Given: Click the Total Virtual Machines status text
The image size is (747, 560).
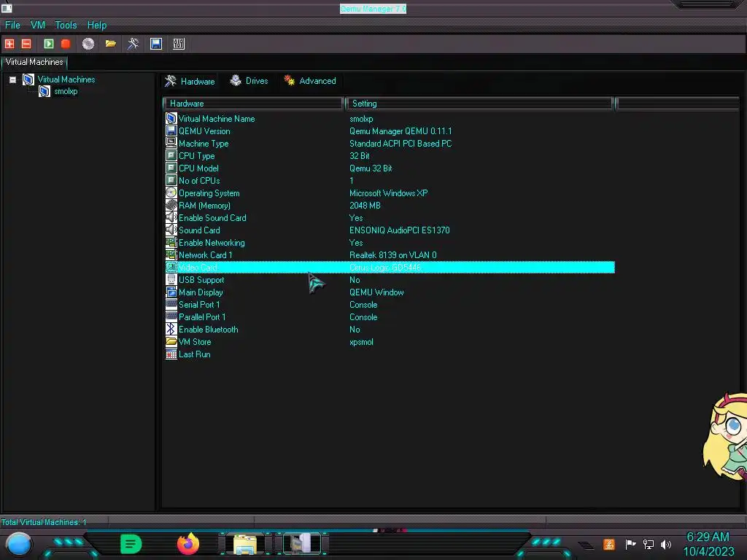Looking at the screenshot, I should (43, 522).
